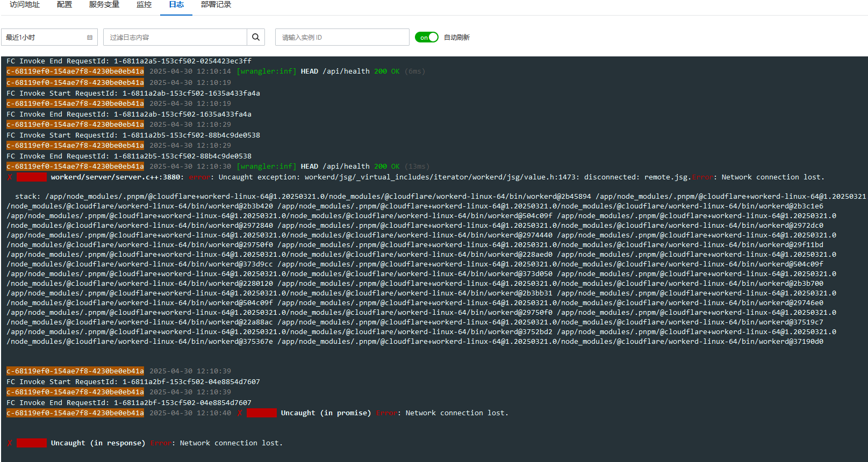Click instance ID on first 12:10:29 log line

75,125
